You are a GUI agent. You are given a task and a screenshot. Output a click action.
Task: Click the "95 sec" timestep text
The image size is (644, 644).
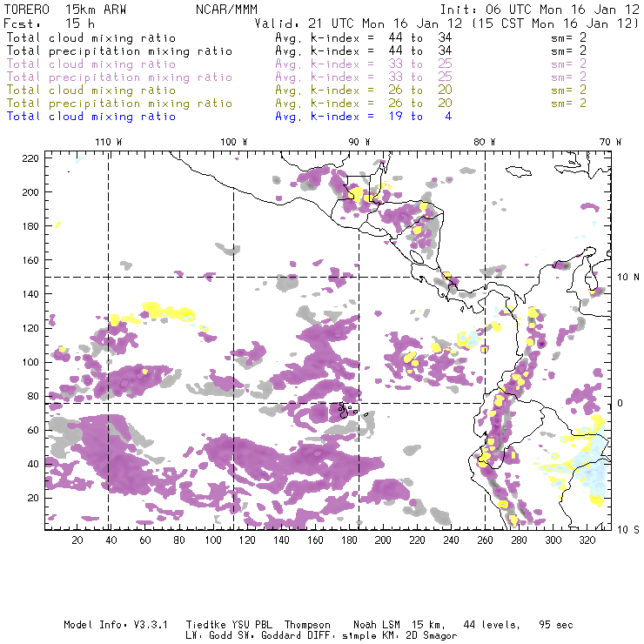[x=556, y=625]
